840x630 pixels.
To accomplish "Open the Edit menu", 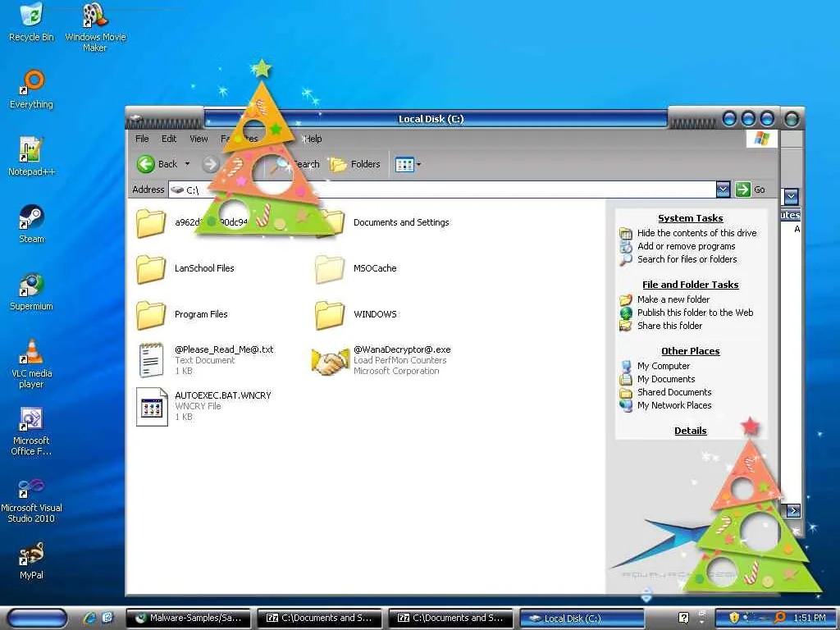I will (169, 139).
